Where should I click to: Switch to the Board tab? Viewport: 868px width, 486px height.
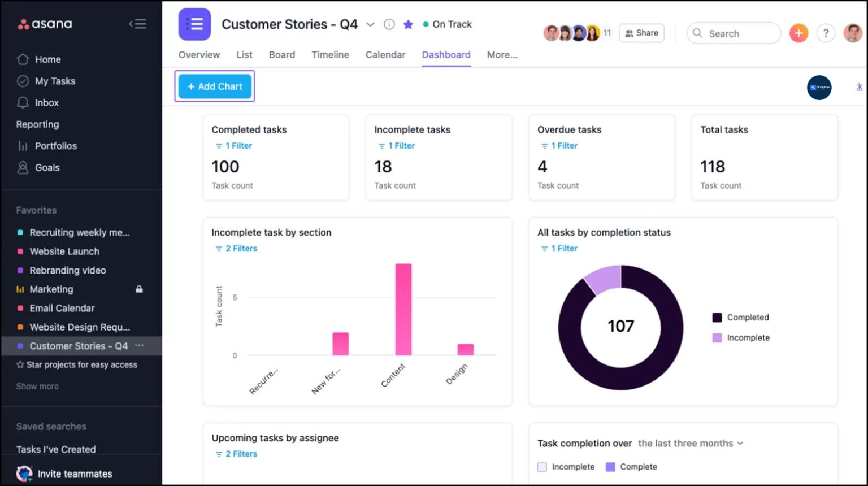click(282, 55)
